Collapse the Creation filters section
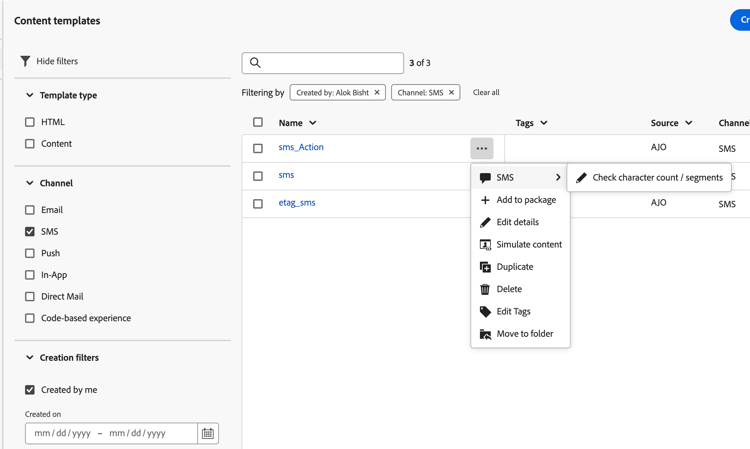Image resolution: width=750 pixels, height=449 pixels. (30, 358)
